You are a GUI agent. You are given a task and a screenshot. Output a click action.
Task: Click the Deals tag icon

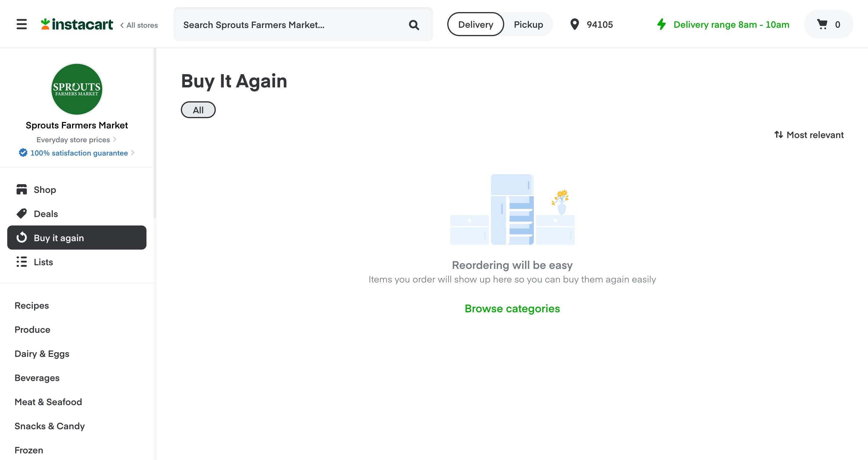click(22, 214)
